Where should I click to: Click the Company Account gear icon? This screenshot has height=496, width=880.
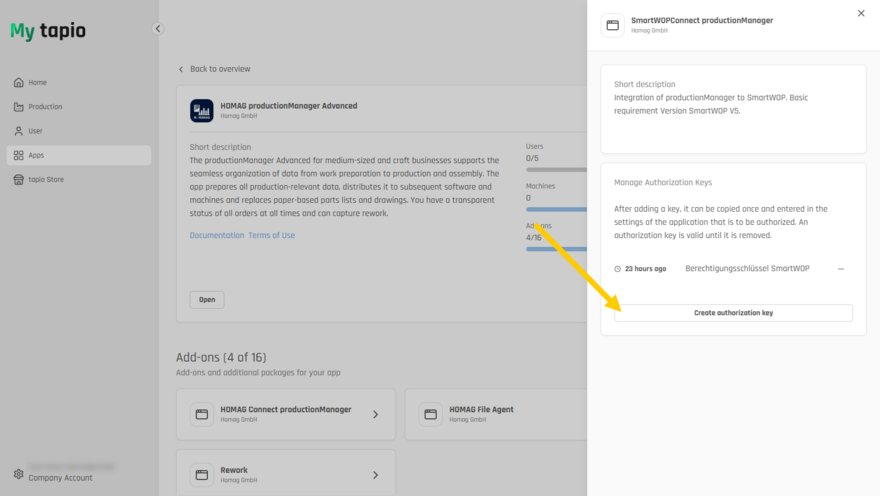point(19,474)
